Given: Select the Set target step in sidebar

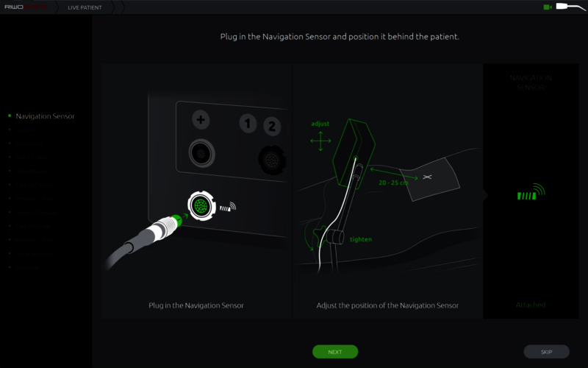Looking at the screenshot, I should [27, 267].
